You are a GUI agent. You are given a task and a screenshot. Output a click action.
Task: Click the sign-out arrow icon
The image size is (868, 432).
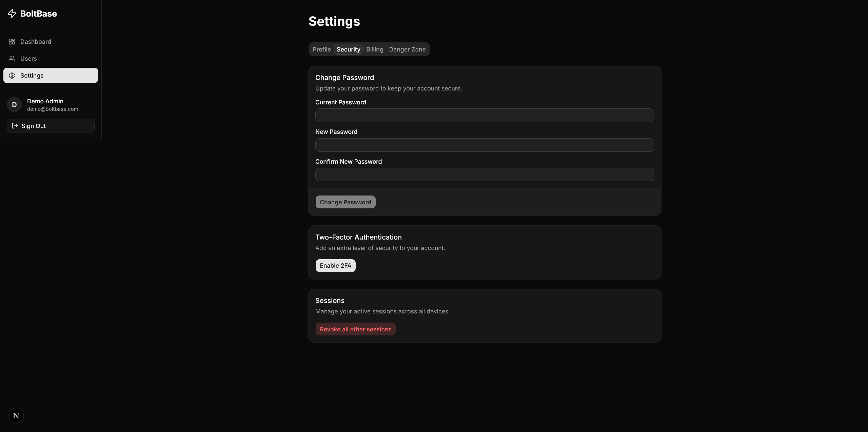pos(15,125)
